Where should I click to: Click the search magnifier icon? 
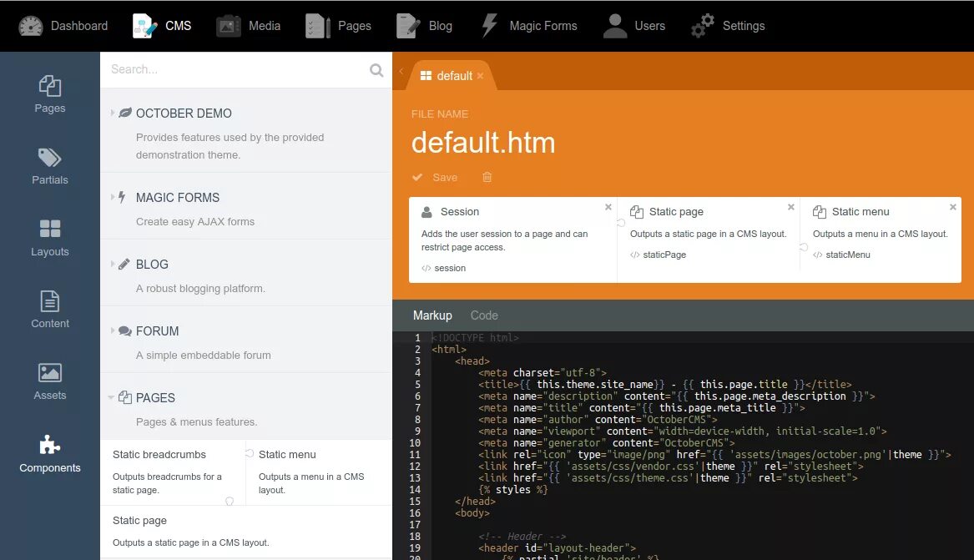376,70
